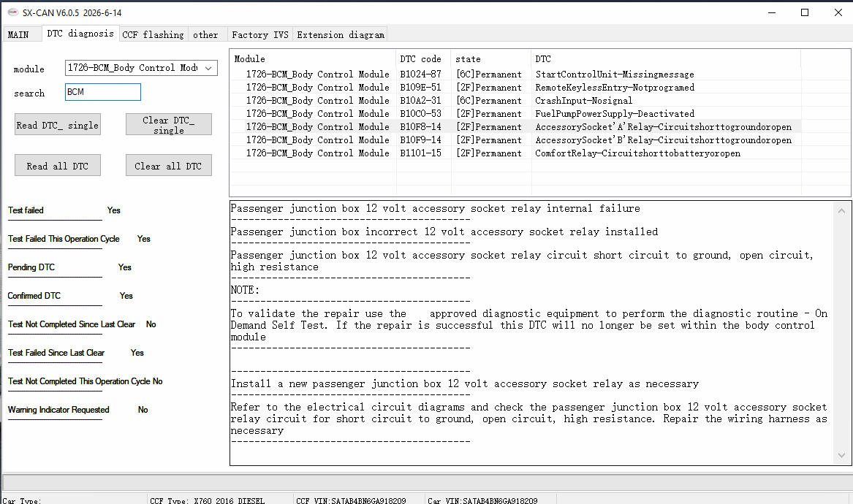
Task: Click Test Not Completed This Operation Cycle label
Action: coord(79,381)
